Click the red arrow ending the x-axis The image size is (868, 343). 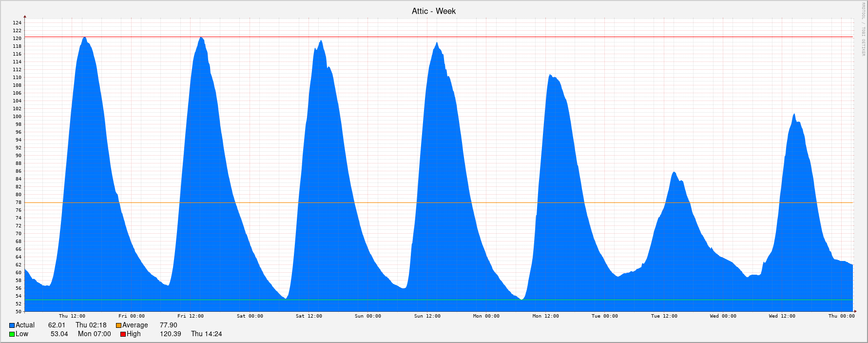coord(855,311)
